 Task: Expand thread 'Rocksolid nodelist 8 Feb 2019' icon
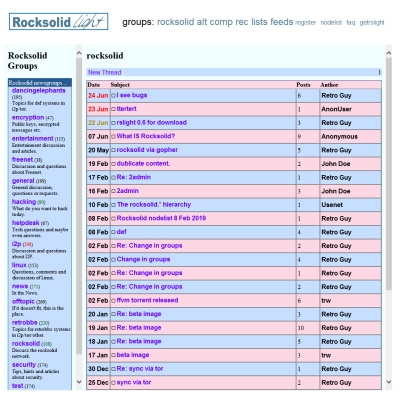click(x=113, y=218)
